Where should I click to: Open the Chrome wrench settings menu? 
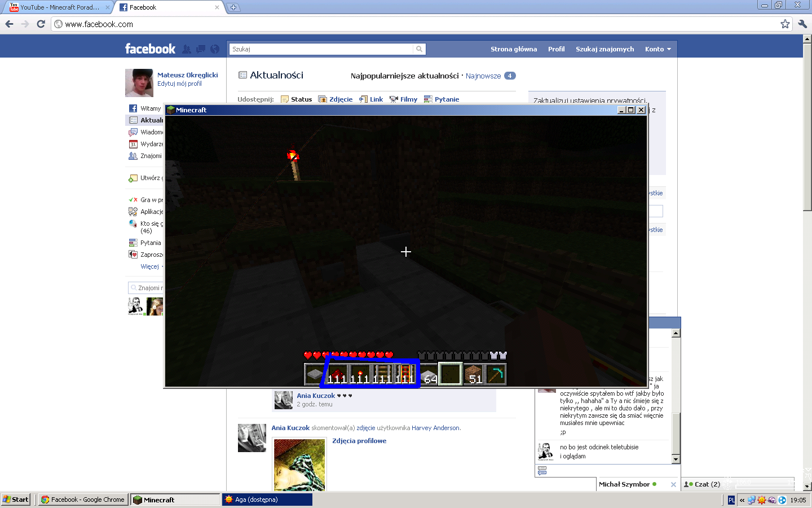coord(802,24)
